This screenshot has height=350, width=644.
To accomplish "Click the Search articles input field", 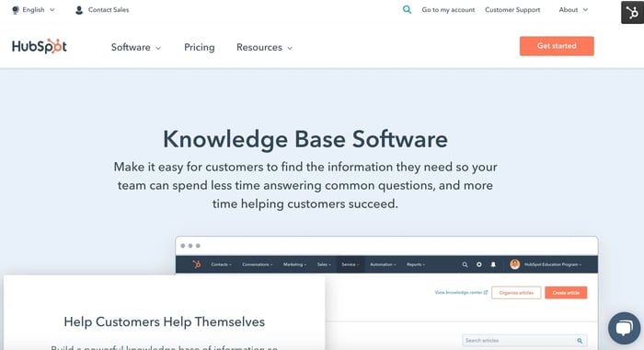I will click(x=524, y=341).
